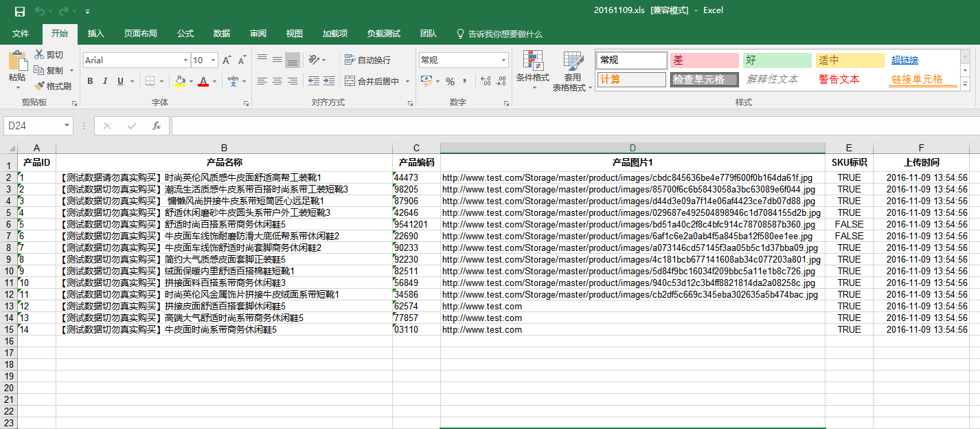Toggle Underline formatting
Viewport: 980px width, 429px height.
[x=121, y=81]
